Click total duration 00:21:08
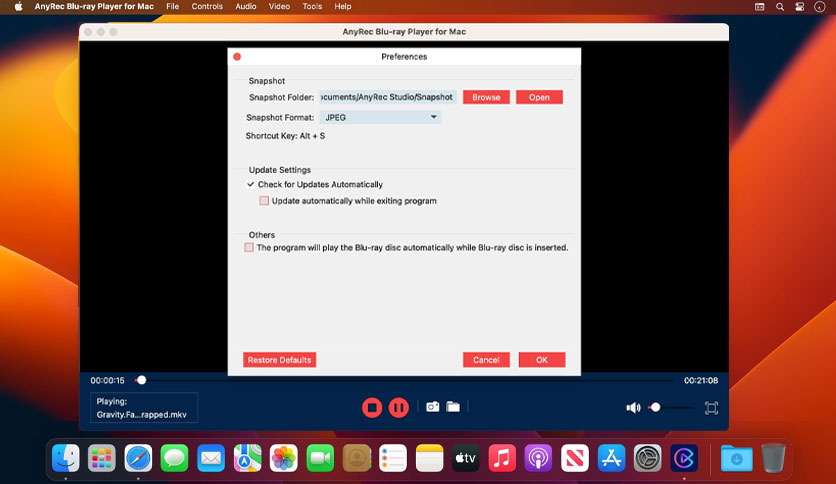836x484 pixels. 701,381
